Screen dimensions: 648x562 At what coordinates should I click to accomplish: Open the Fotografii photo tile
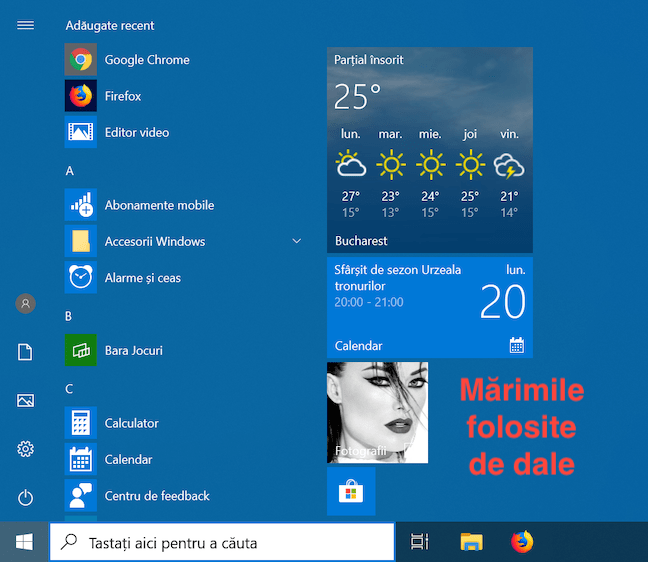pos(377,412)
